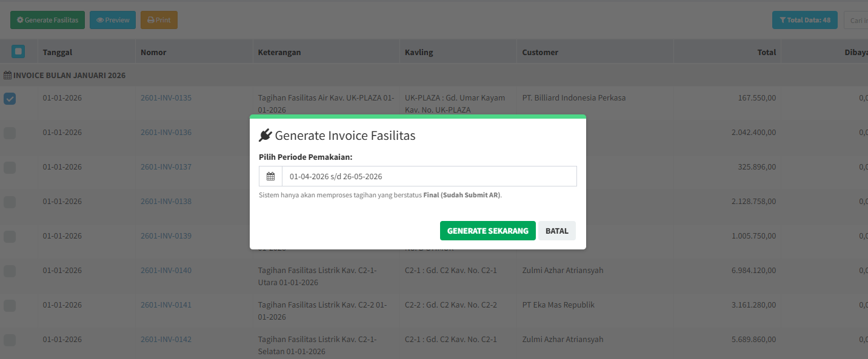Screen dimensions: 868x359
Task: Open invoice link 2601-INV-0136
Action: (166, 133)
